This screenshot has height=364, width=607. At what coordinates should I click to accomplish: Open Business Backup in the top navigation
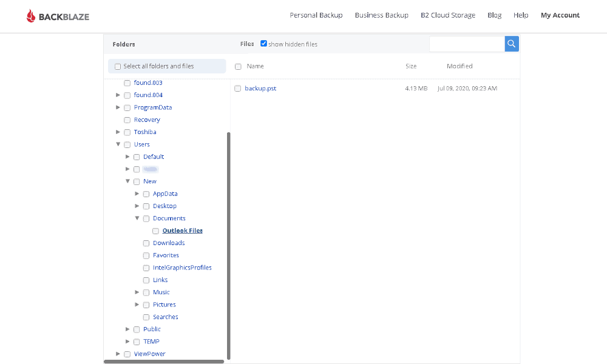click(x=381, y=15)
